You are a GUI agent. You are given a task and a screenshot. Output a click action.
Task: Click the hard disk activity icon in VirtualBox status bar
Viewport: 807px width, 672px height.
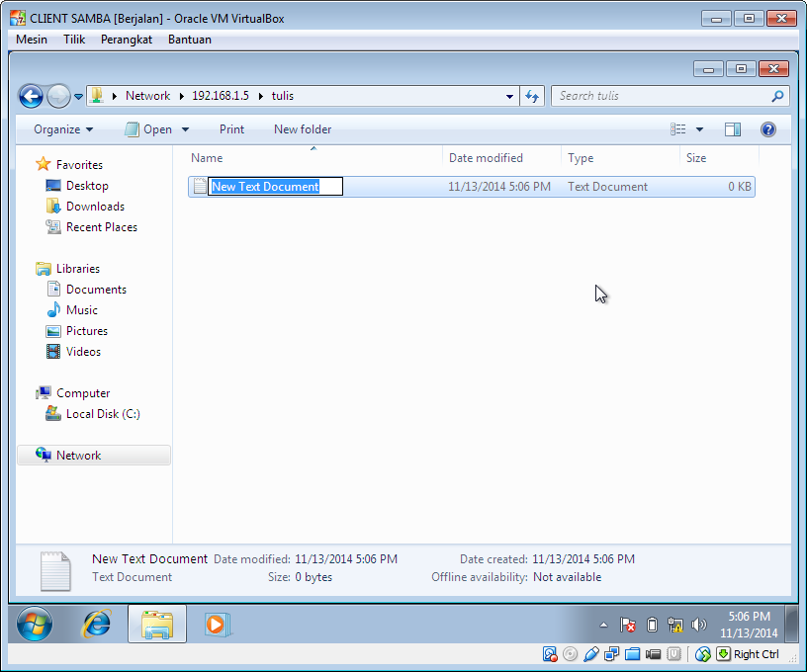point(550,654)
